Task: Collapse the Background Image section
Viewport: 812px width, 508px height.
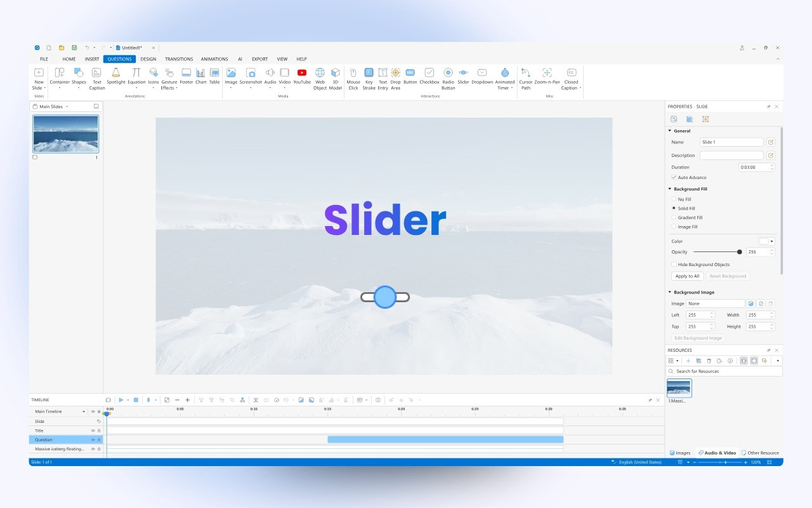Action: coord(669,292)
